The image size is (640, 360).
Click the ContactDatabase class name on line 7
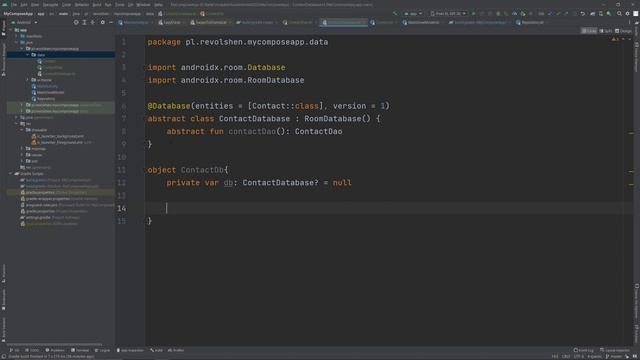tap(254, 119)
